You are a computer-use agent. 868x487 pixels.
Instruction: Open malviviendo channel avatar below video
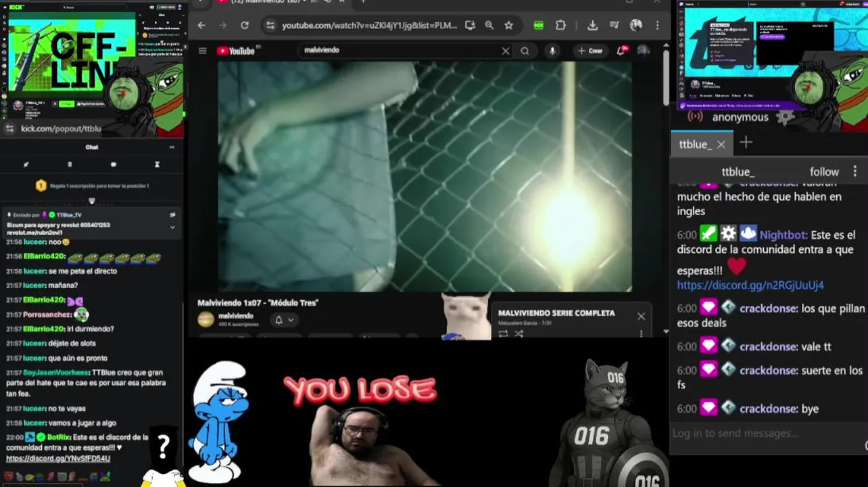point(206,319)
